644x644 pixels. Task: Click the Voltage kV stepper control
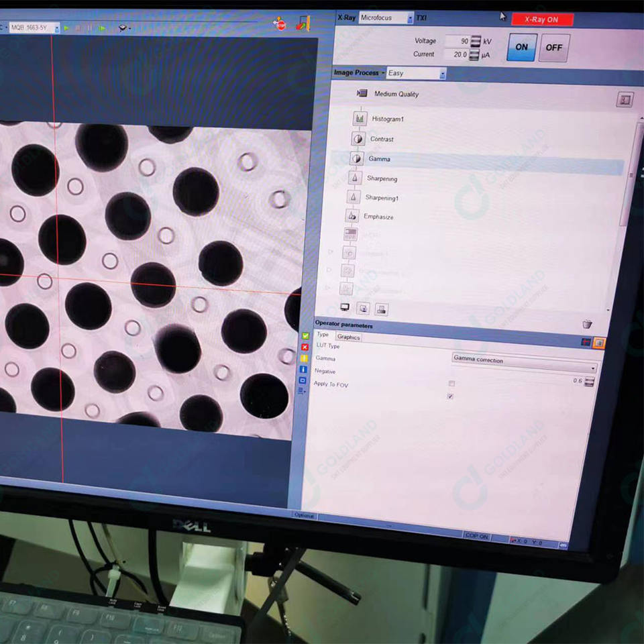[x=476, y=42]
